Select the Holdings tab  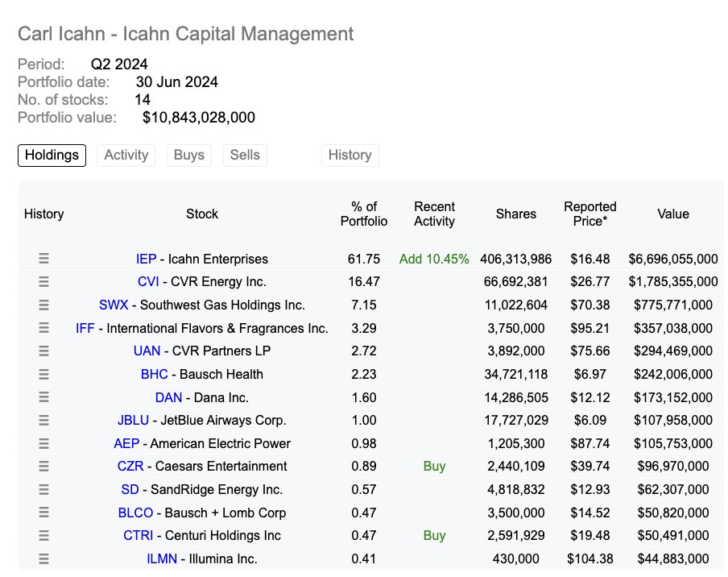coord(52,156)
